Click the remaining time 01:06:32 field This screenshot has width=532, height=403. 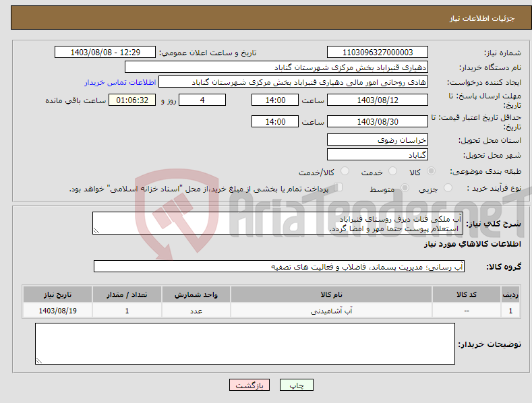pos(132,100)
